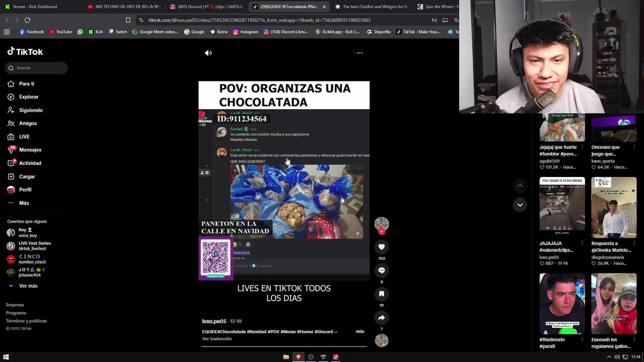Share the video using the arrow icon
Image resolution: width=644 pixels, height=362 pixels.
tap(381, 318)
